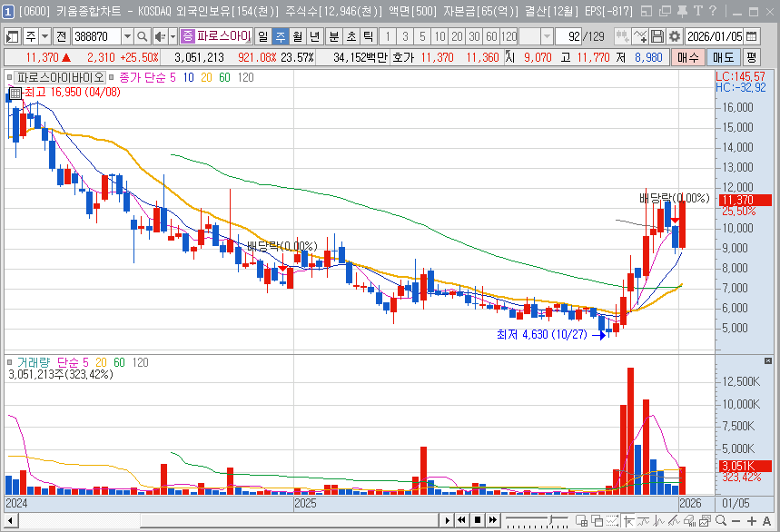The height and width of the screenshot is (532, 780).
Task: Toggle the 파로스아이바이오 price series checkbox
Action: pyautogui.click(x=9, y=77)
